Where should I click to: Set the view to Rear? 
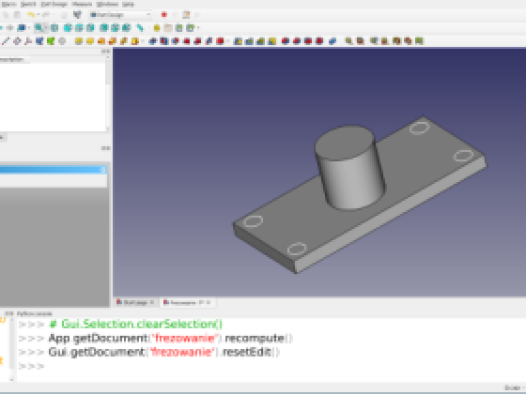[x=104, y=28]
